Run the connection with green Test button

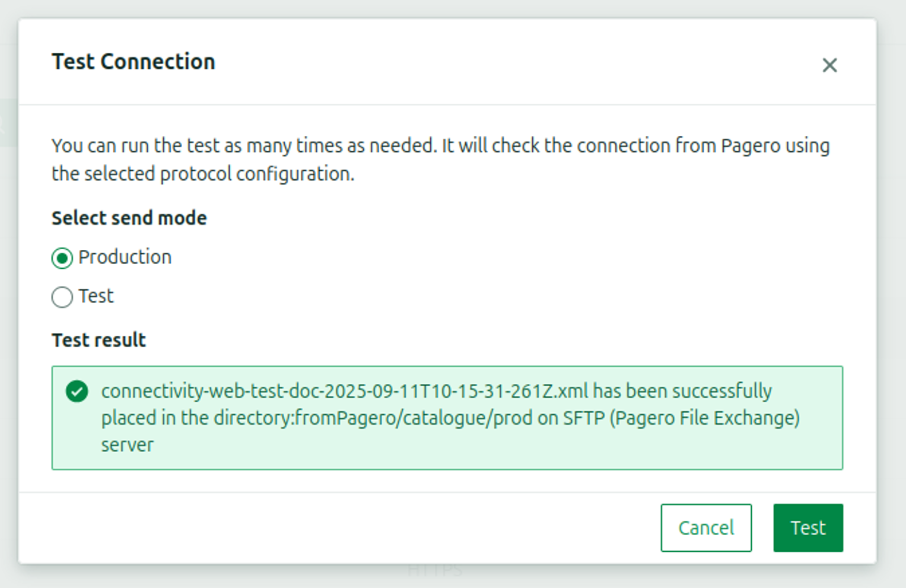[808, 527]
